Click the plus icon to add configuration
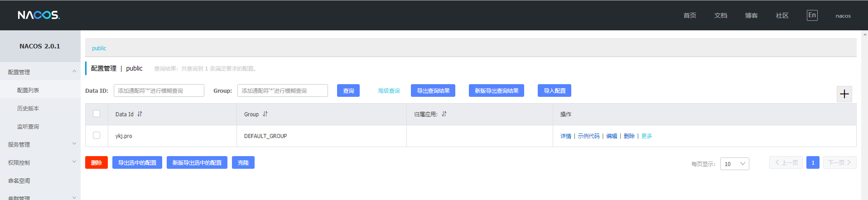 [x=844, y=94]
